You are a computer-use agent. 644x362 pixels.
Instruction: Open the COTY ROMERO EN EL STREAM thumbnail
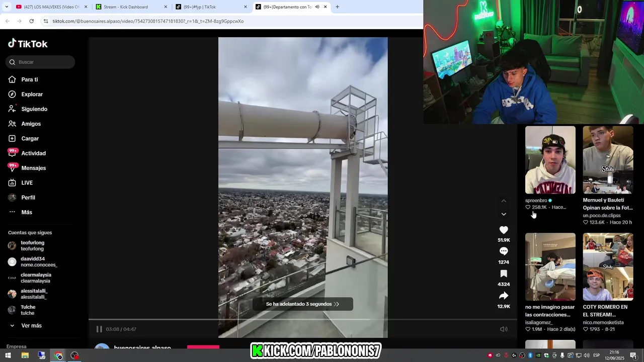[608, 267]
